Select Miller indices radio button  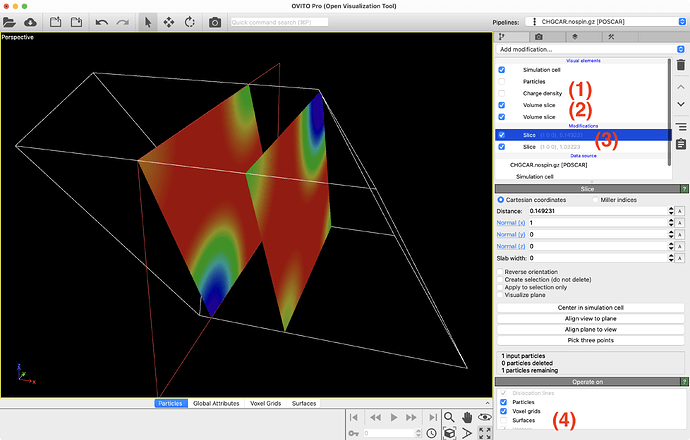(x=595, y=200)
